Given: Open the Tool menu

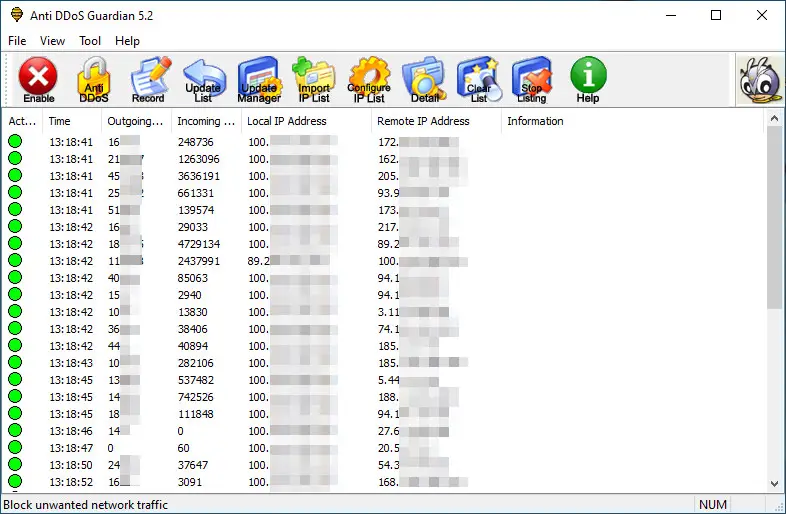Looking at the screenshot, I should pos(90,41).
